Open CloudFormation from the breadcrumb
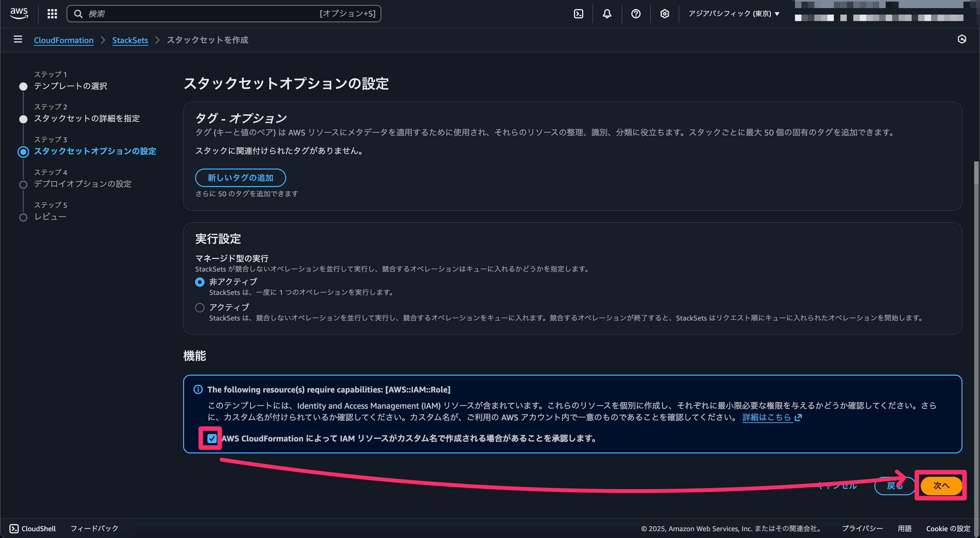The image size is (980, 538). point(63,40)
